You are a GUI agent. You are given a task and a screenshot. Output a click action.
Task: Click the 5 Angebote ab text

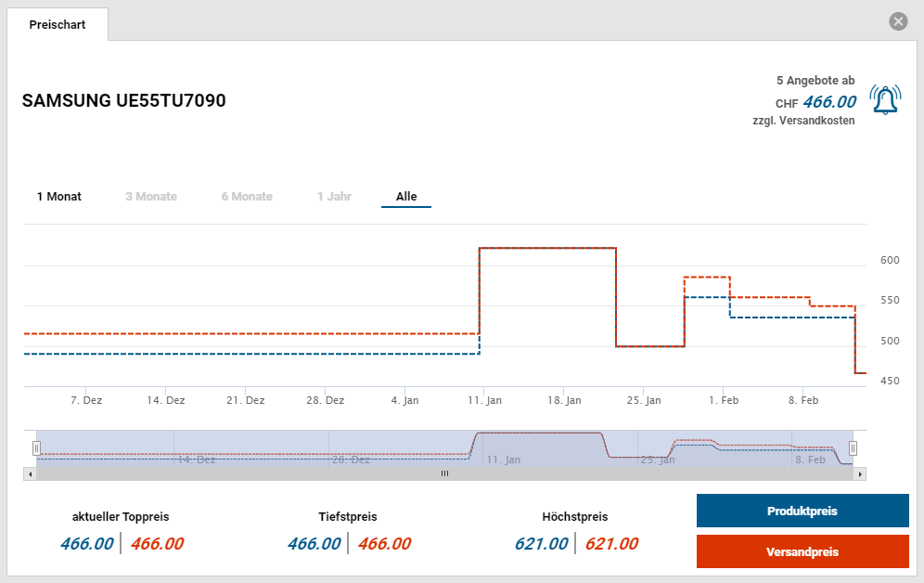pos(815,81)
